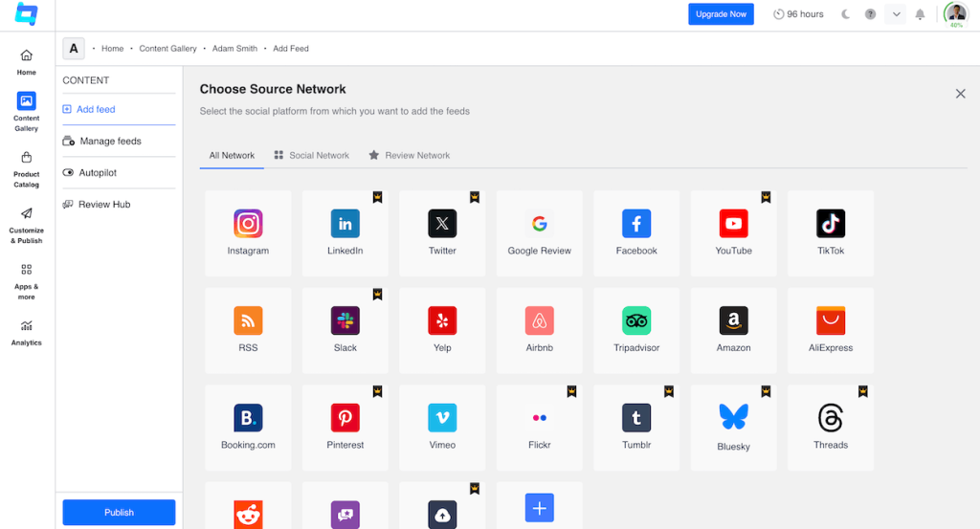Choose Slack network tile

pos(345,330)
